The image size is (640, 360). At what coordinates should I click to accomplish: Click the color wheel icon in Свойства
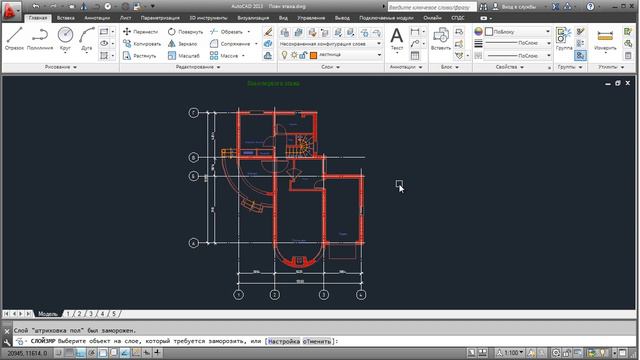(x=478, y=31)
